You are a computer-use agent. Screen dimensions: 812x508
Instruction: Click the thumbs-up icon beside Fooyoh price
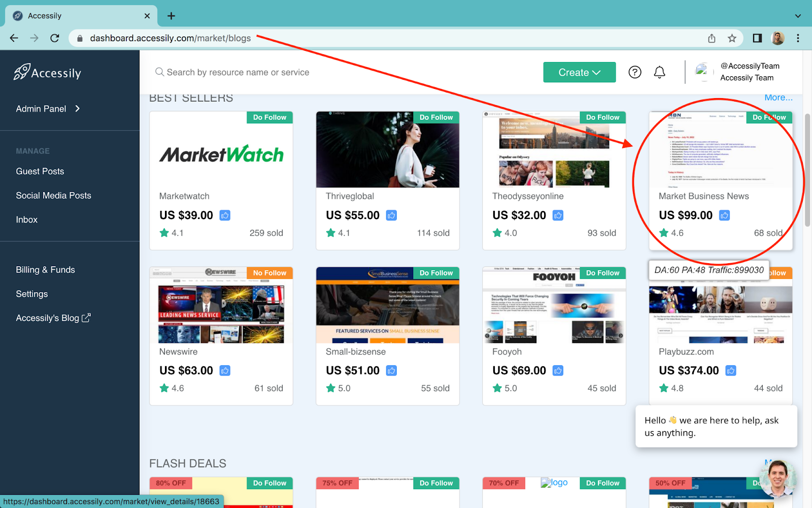558,371
